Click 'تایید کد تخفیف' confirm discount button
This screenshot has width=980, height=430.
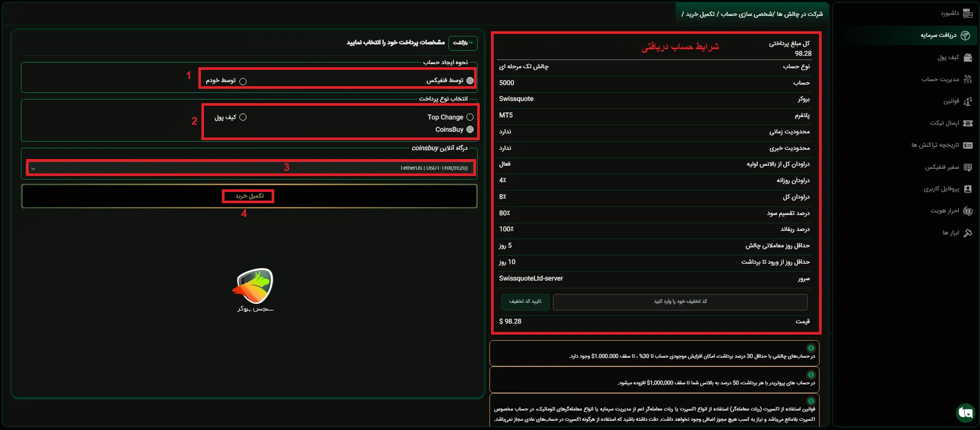point(525,302)
